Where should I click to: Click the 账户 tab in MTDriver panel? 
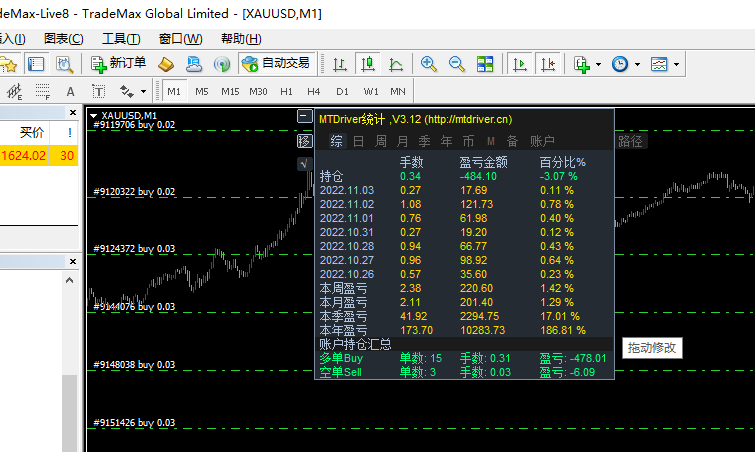pyautogui.click(x=542, y=141)
